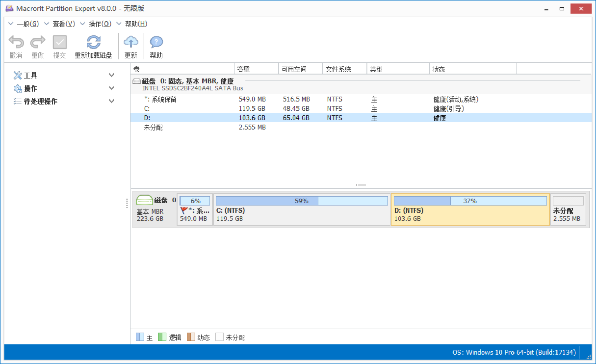Click the INTEL SSDSC2BF240A4L SATA Bus label

[192, 88]
